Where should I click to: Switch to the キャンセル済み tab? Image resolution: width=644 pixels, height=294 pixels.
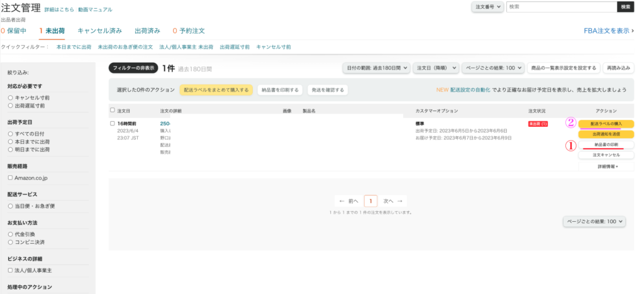pyautogui.click(x=99, y=30)
